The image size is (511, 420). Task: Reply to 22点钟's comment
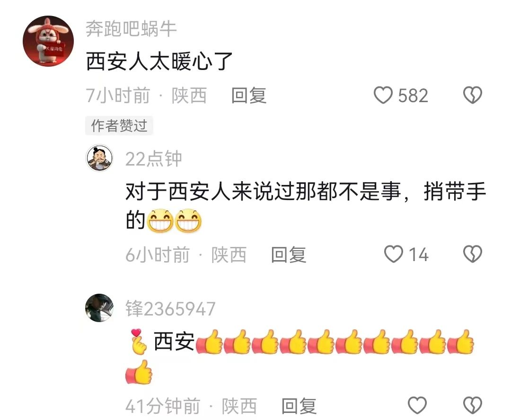[x=289, y=254]
